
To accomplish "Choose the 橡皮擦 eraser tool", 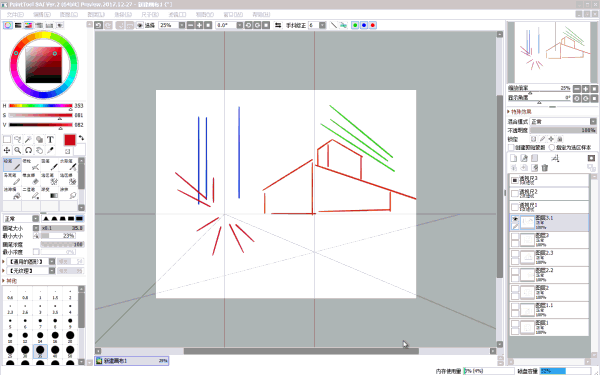I will tap(31, 179).
